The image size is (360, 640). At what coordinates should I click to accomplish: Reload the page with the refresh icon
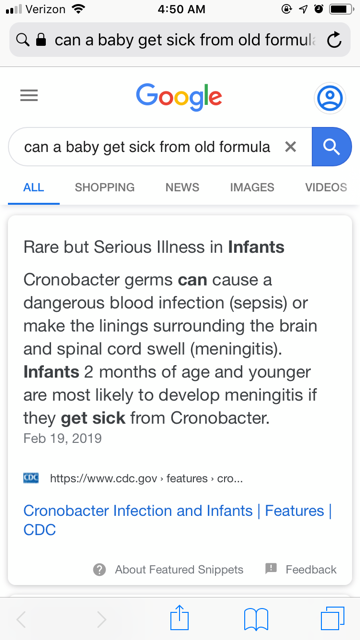click(334, 40)
